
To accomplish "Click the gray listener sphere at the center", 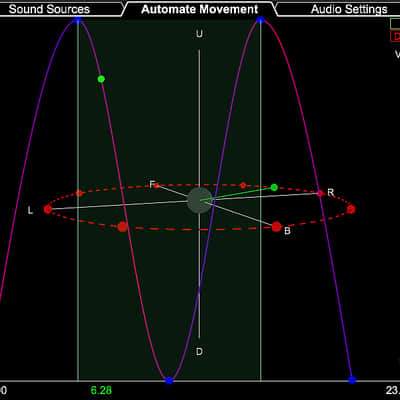I will click(x=199, y=200).
